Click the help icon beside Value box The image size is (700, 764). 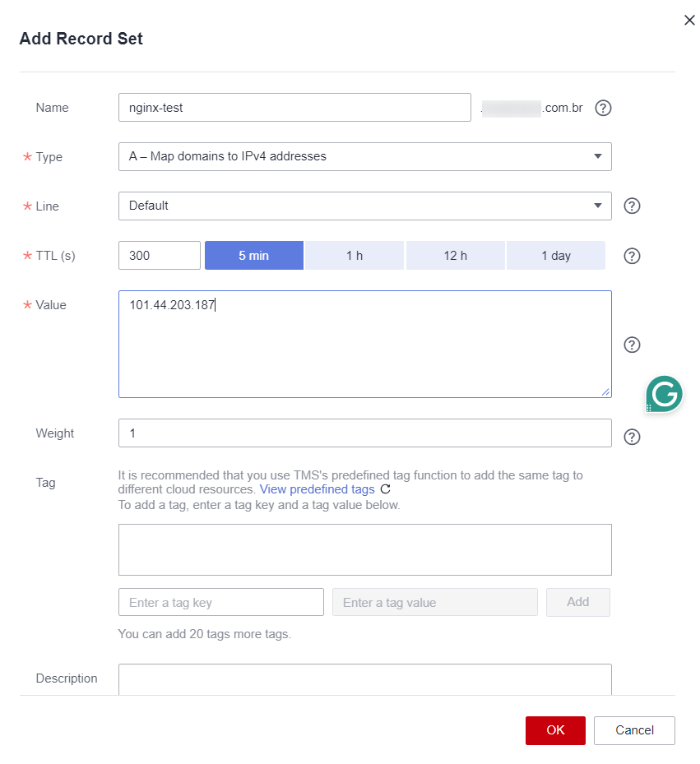click(x=632, y=345)
